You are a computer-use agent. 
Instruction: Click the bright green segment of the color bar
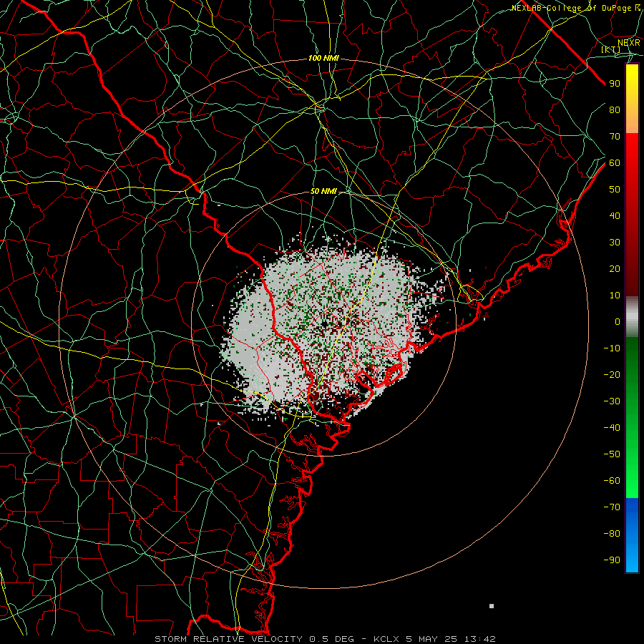[632, 472]
